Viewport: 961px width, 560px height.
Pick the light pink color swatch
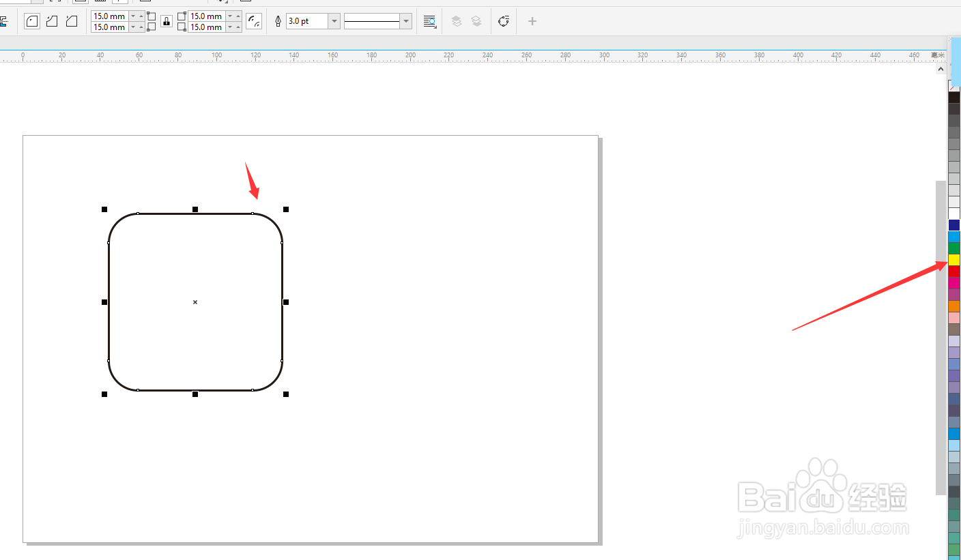pos(954,318)
